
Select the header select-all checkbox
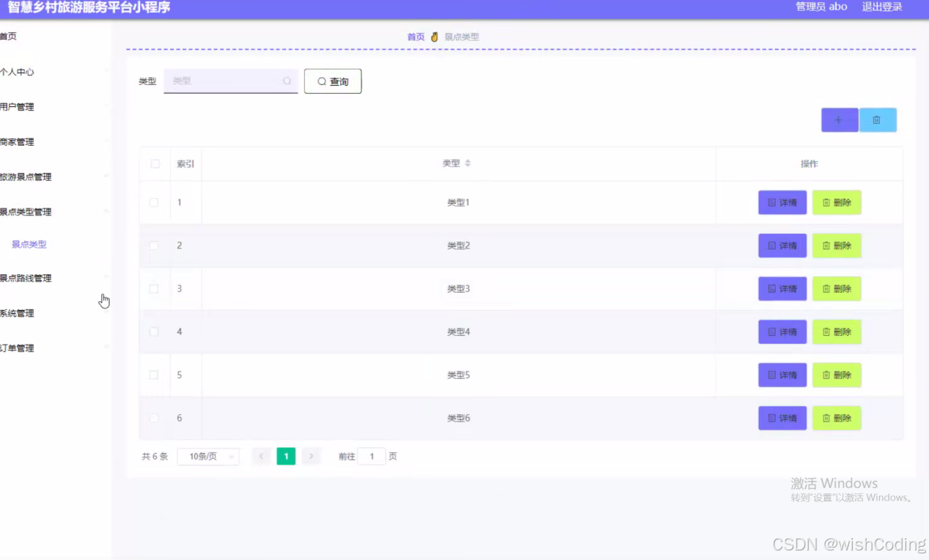coord(155,163)
